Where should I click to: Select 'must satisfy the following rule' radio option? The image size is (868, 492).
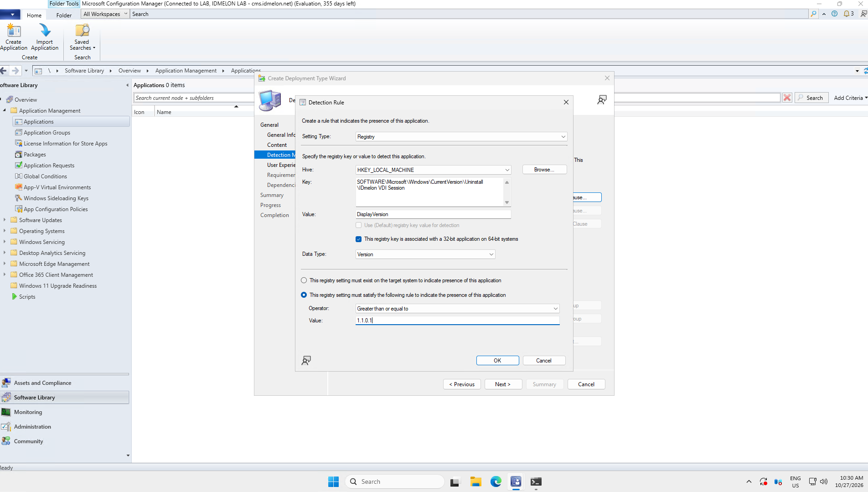point(304,295)
